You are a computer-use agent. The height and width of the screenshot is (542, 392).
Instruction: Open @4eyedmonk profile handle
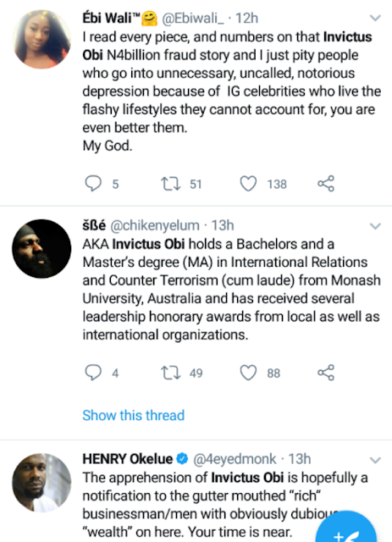pyautogui.click(x=235, y=459)
